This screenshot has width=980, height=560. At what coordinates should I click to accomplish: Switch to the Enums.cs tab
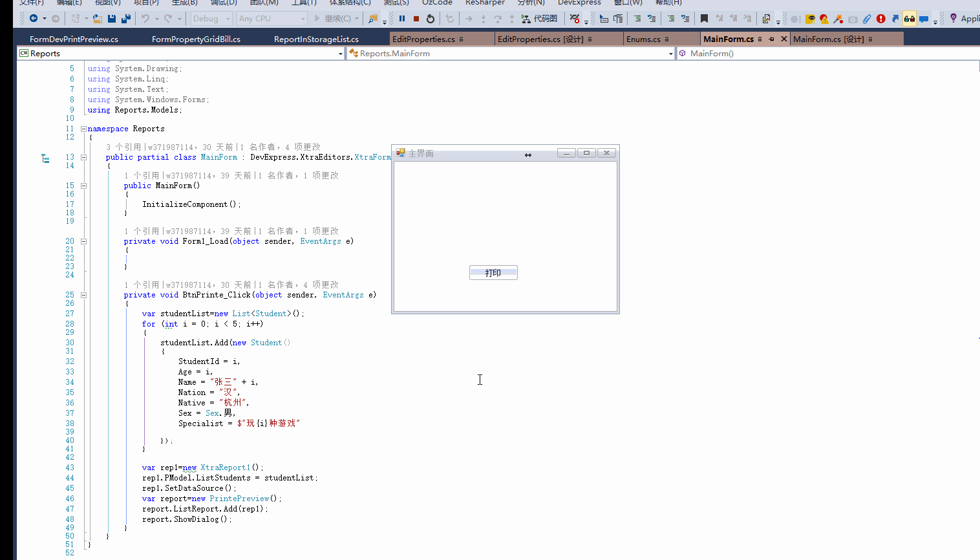(x=643, y=39)
